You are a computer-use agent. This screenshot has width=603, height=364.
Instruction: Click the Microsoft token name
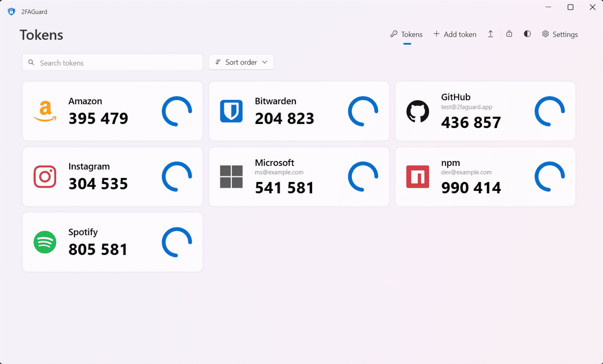[x=275, y=163]
